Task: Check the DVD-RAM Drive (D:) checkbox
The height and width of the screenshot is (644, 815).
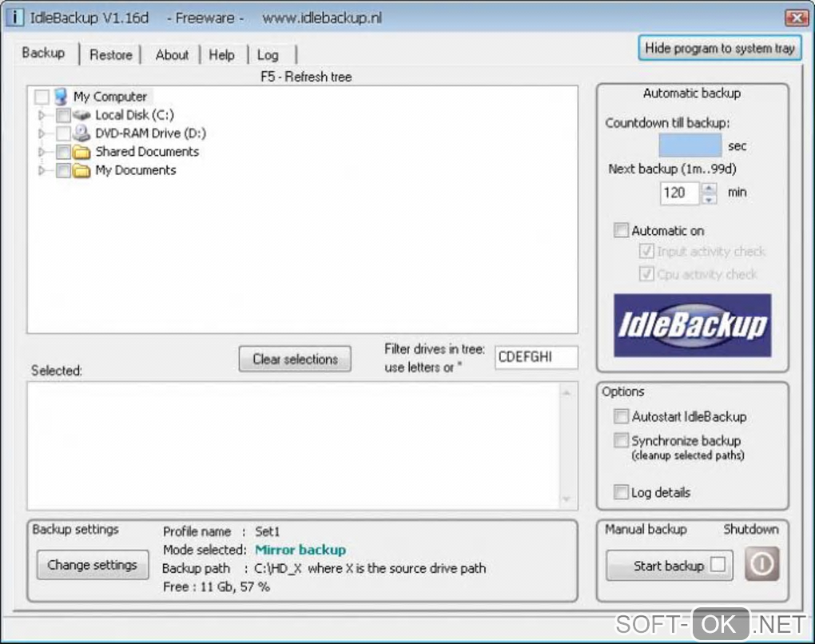Action: coord(63,133)
